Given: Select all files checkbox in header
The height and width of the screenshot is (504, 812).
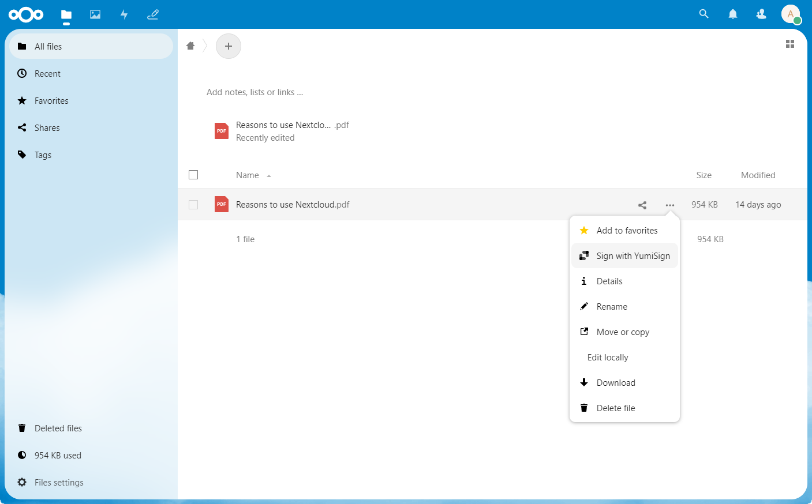Looking at the screenshot, I should (193, 175).
